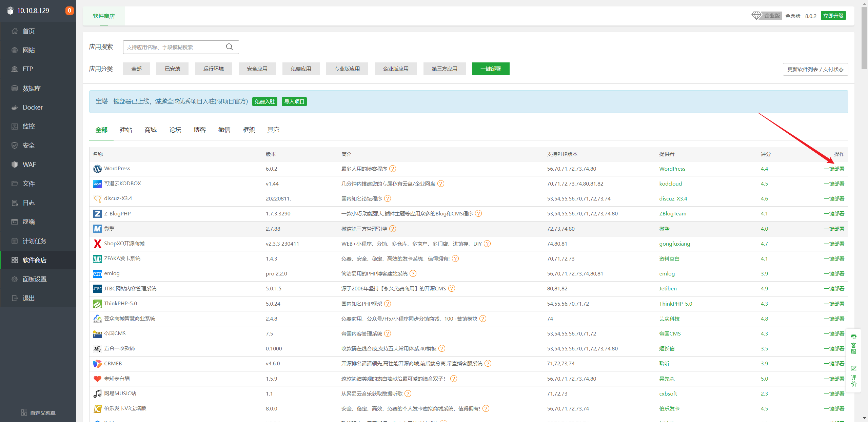Image resolution: width=868 pixels, height=422 pixels.
Task: Deploy emlog with 一键部署
Action: pyautogui.click(x=834, y=274)
